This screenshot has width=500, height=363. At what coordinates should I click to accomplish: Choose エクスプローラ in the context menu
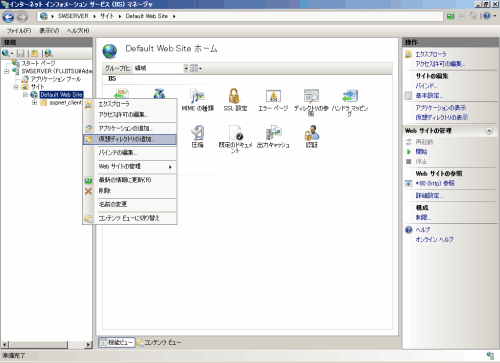click(130, 104)
